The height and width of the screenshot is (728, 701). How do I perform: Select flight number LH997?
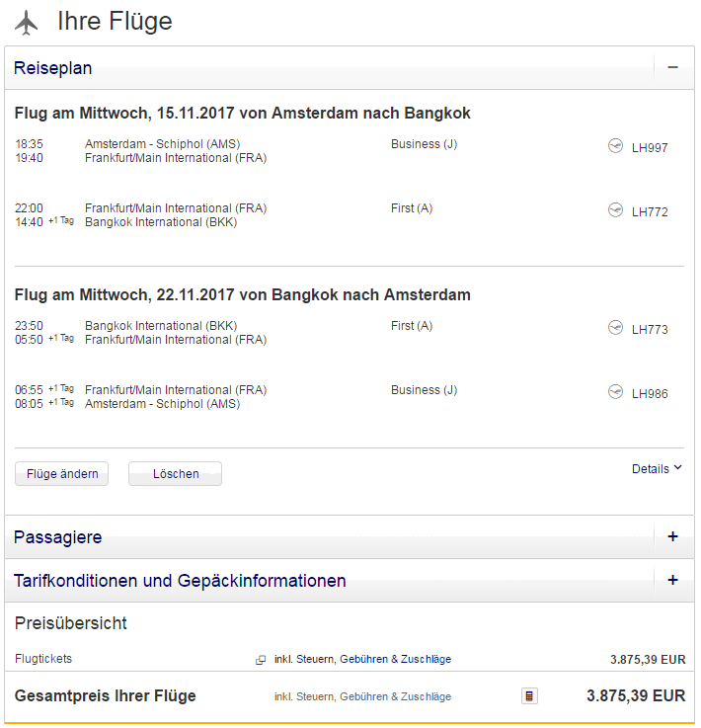click(x=650, y=148)
